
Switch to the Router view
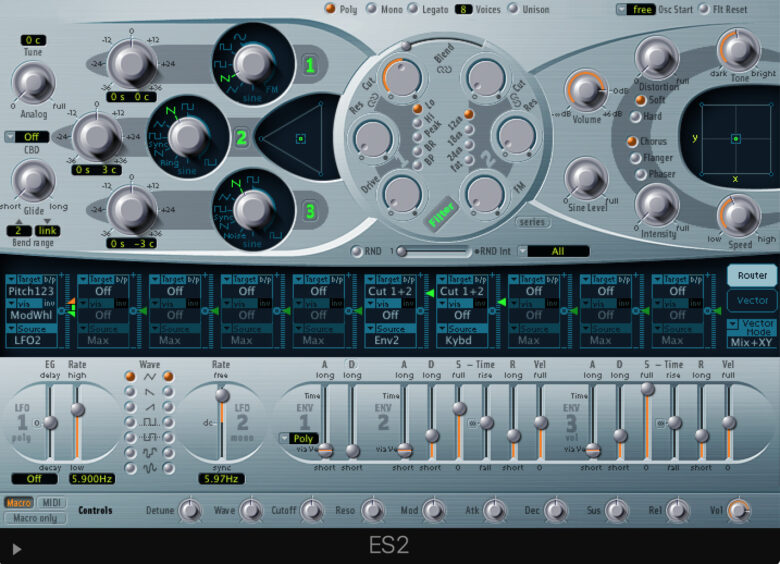click(752, 276)
